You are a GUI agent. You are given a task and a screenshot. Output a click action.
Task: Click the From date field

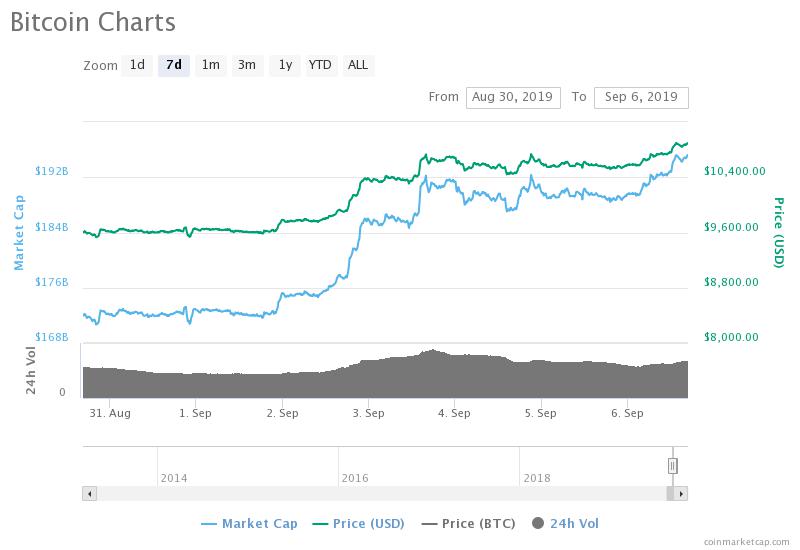(513, 97)
